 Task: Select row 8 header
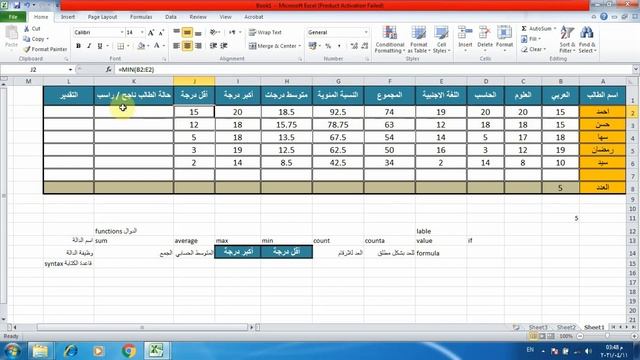click(632, 188)
